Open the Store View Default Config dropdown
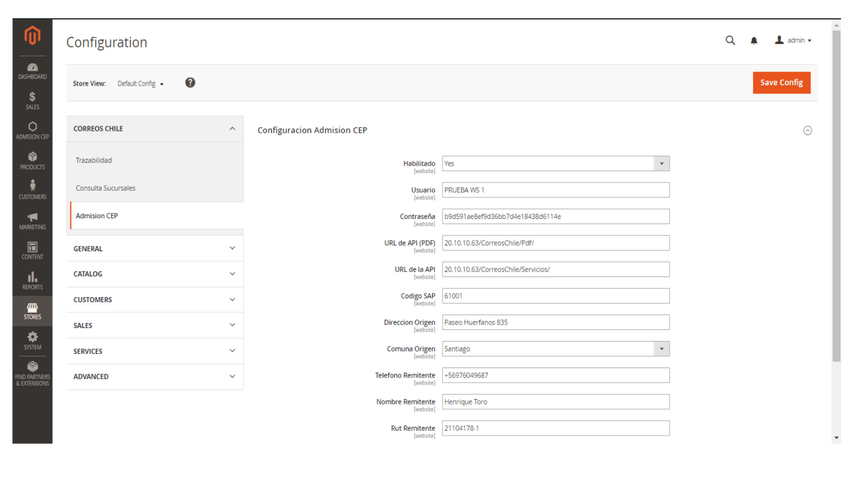Image resolution: width=868 pixels, height=479 pixels. [x=141, y=84]
